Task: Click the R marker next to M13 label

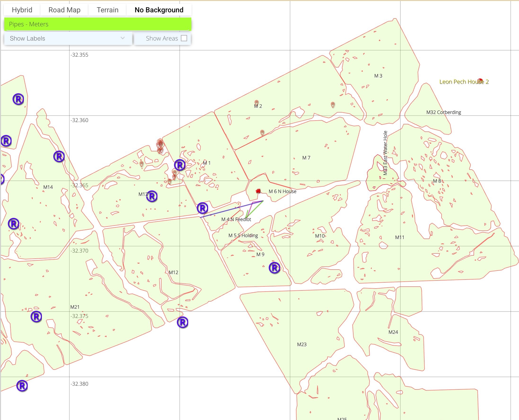Action: pos(152,196)
